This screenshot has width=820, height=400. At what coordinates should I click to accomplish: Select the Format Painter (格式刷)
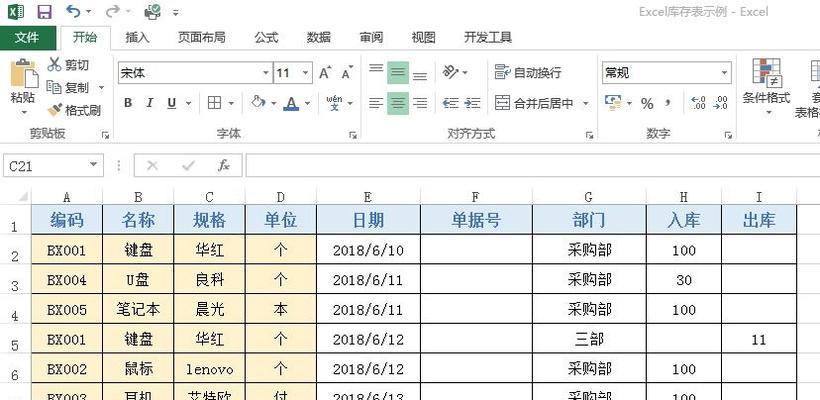(74, 110)
